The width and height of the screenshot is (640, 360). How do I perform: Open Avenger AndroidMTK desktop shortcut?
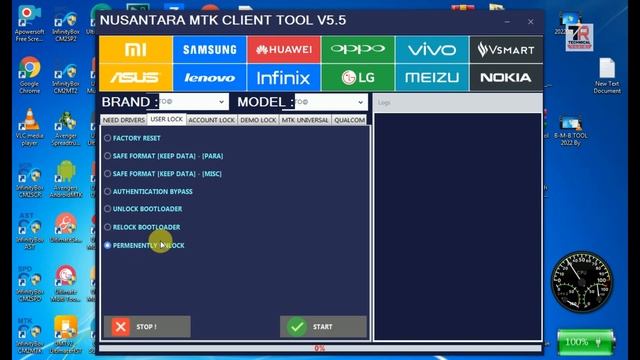[x=66, y=180]
